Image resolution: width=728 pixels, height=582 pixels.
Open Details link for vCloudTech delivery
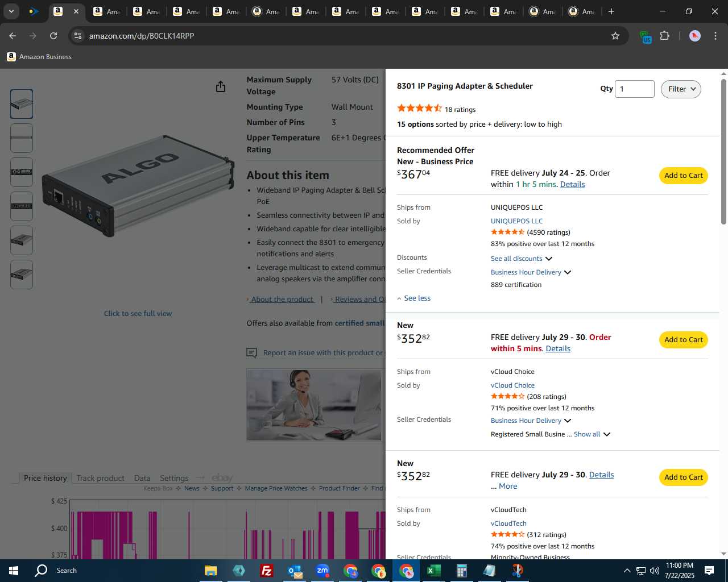tap(601, 475)
